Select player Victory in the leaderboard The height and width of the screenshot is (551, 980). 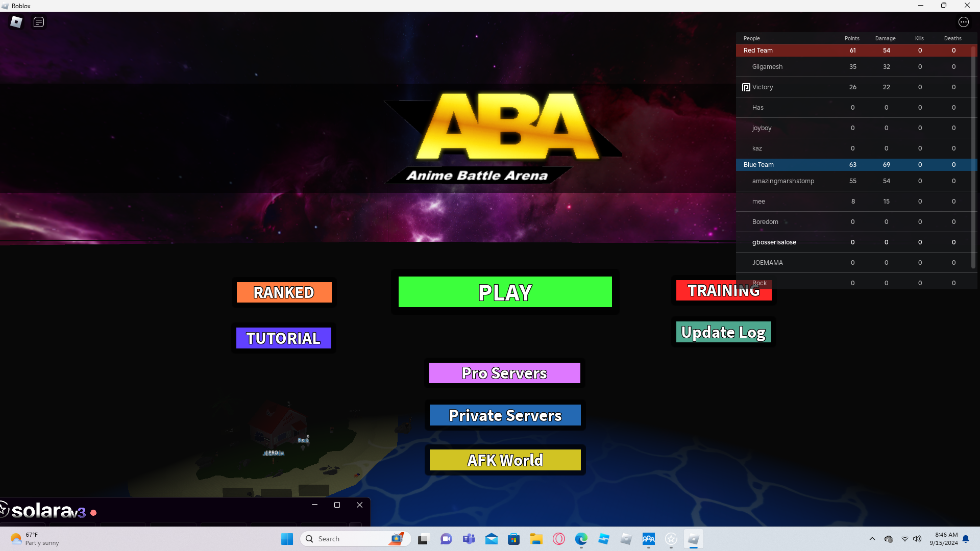[763, 87]
